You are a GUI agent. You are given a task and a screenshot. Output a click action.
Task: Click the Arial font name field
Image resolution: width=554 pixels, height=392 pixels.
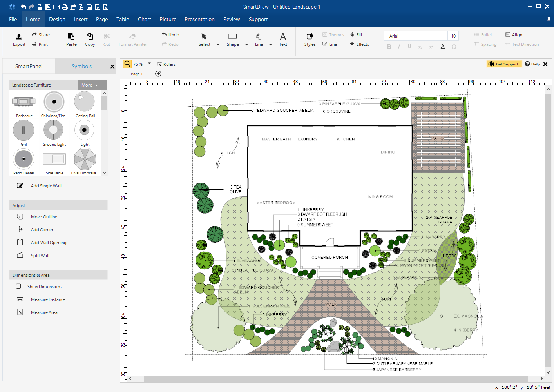(x=415, y=36)
